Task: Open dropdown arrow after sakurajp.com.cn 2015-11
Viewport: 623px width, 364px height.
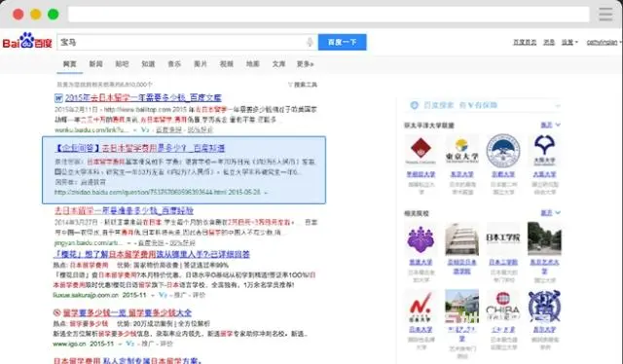Action: [x=153, y=295]
